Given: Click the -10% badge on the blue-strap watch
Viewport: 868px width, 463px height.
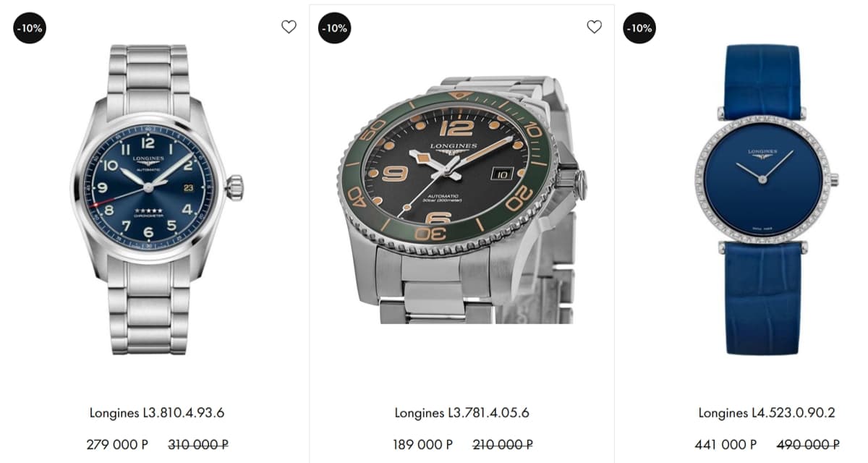Looking at the screenshot, I should click(x=639, y=28).
